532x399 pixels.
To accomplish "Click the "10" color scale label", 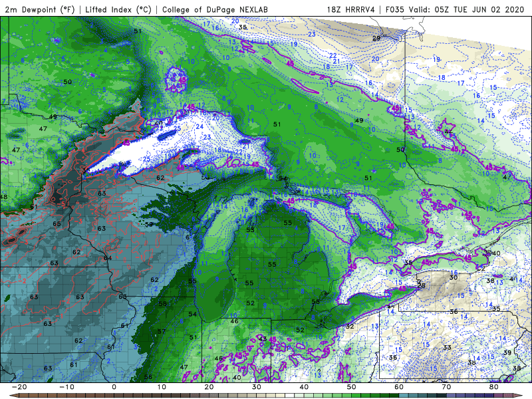I will click(x=162, y=387).
